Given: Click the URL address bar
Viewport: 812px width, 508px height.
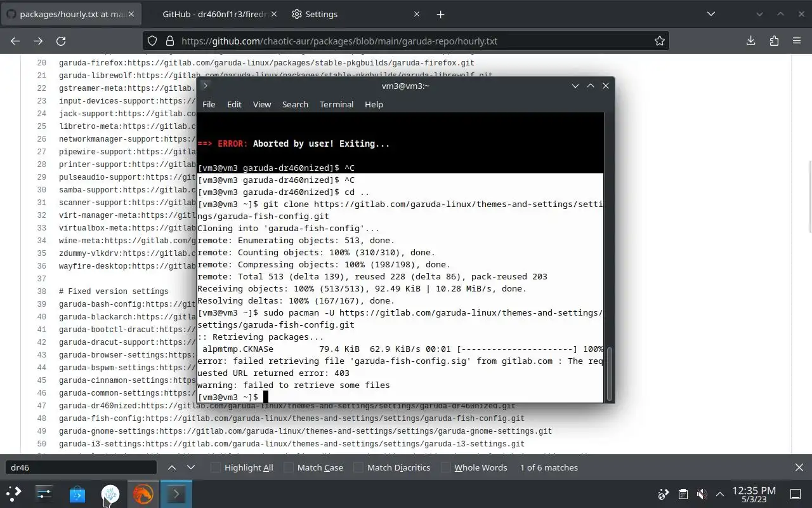Looking at the screenshot, I should pos(406,41).
